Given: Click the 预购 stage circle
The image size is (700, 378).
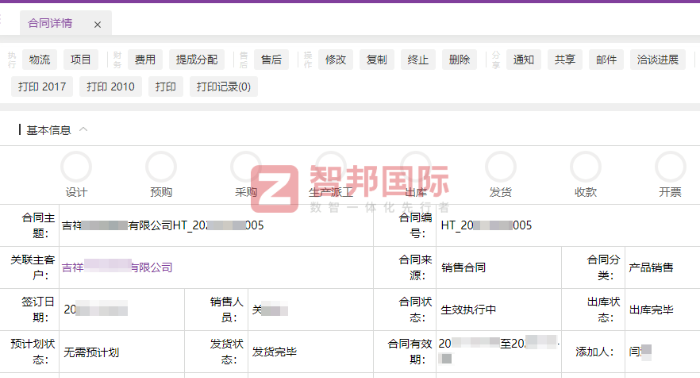Looking at the screenshot, I should [161, 167].
